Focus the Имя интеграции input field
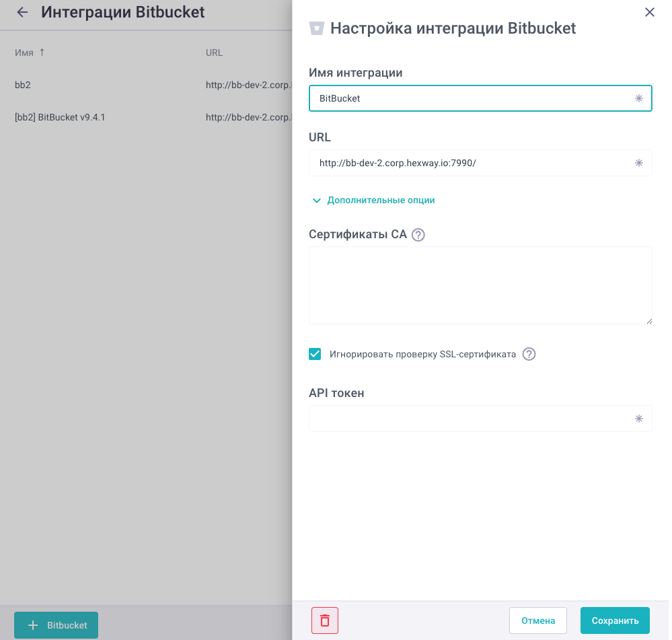This screenshot has width=672, height=640. (x=480, y=99)
